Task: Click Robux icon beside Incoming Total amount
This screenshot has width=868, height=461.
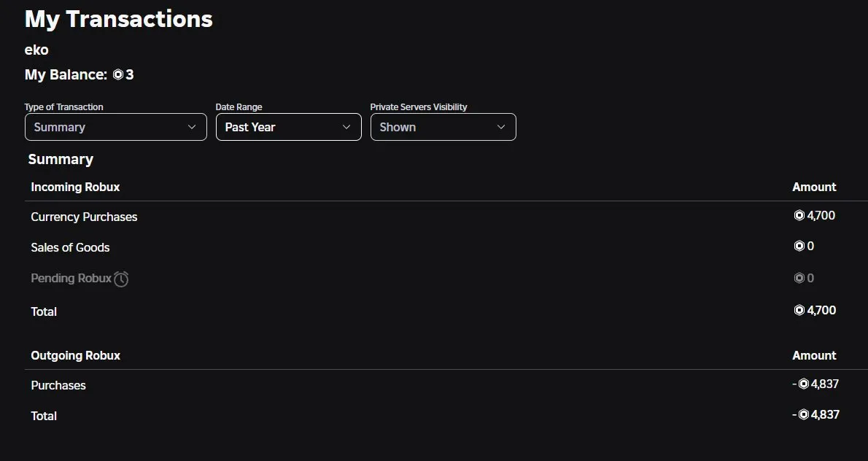Action: [x=799, y=311]
